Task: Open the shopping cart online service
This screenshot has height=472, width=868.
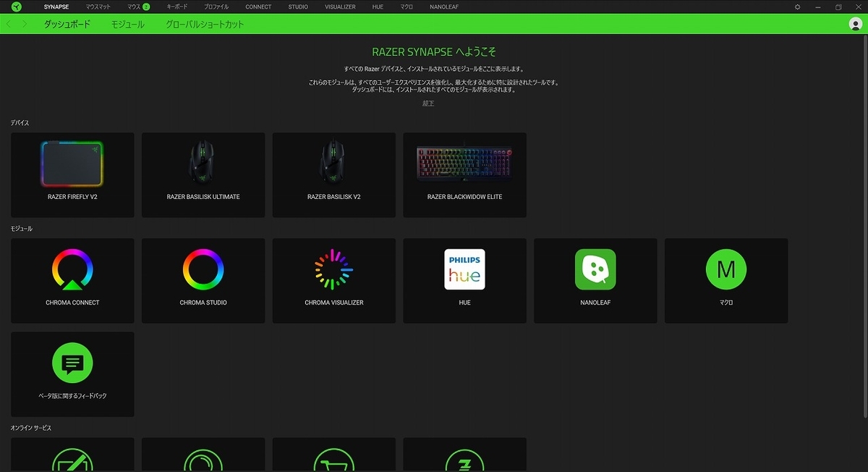Action: (x=334, y=455)
